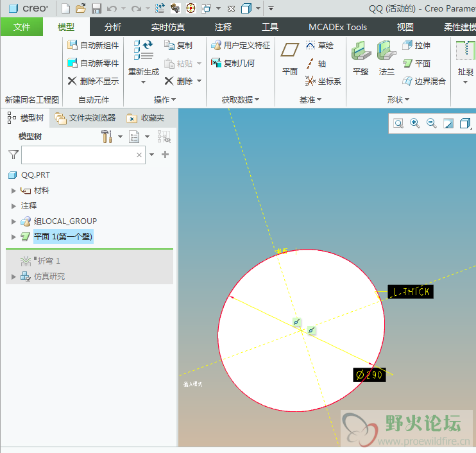The width and height of the screenshot is (476, 453).
Task: Create a datum 轴 axis
Action: (316, 64)
